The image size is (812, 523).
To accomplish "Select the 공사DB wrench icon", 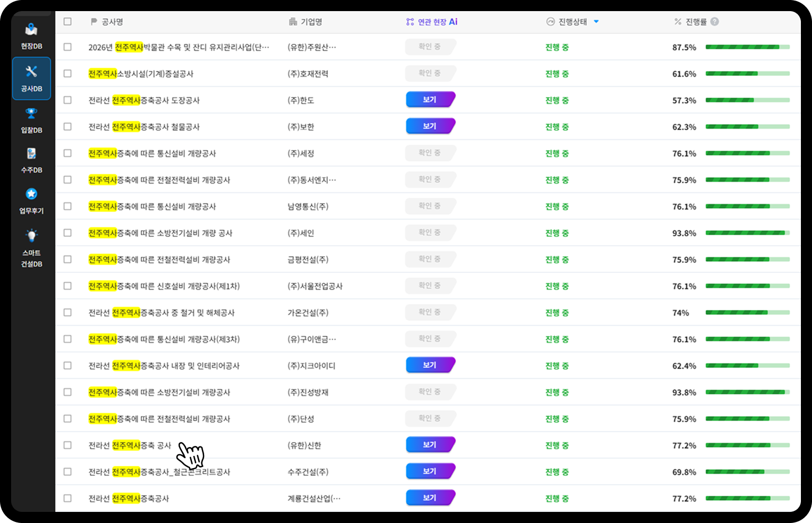I will click(x=32, y=71).
